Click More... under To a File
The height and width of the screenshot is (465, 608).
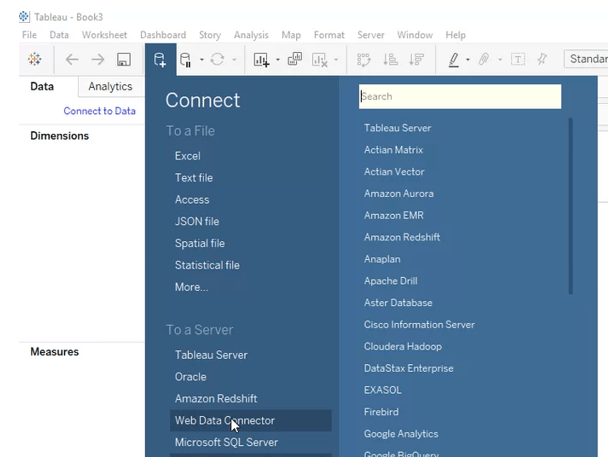pos(191,287)
